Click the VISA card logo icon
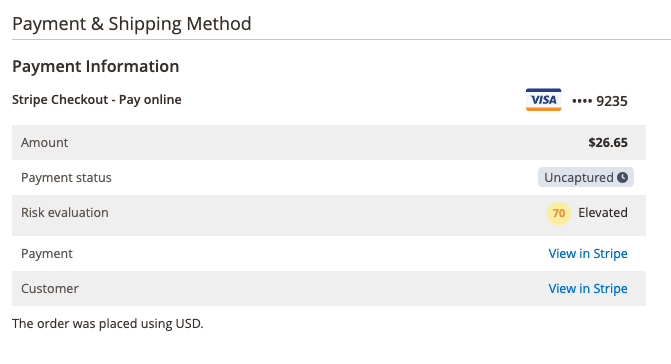The width and height of the screenshot is (671, 364). click(x=543, y=100)
